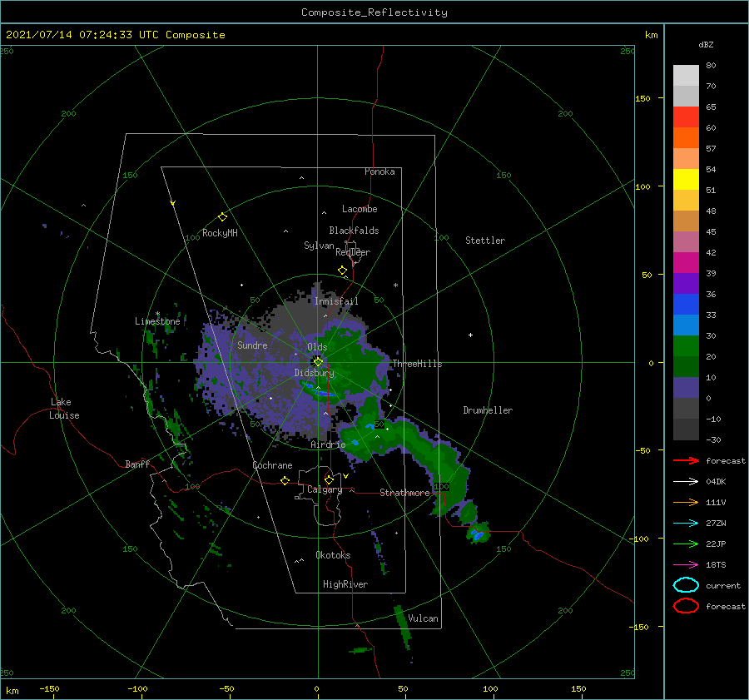This screenshot has height=700, width=749.
Task: Click the Airdrie label
Action: point(328,444)
